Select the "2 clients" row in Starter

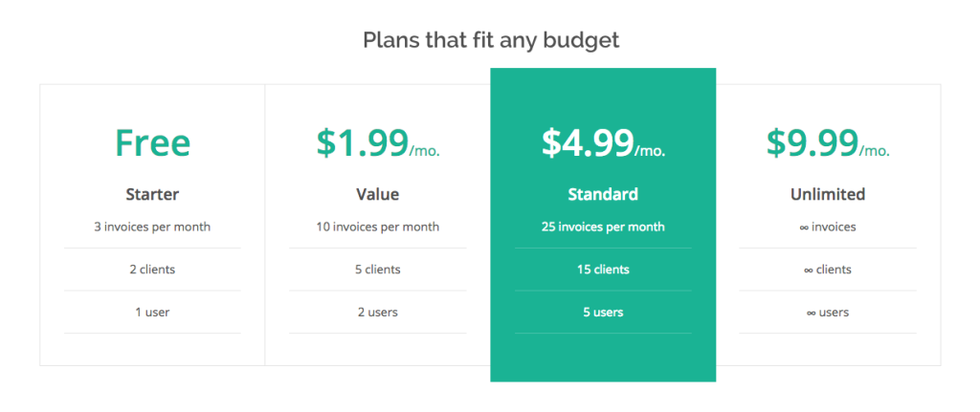(x=152, y=270)
